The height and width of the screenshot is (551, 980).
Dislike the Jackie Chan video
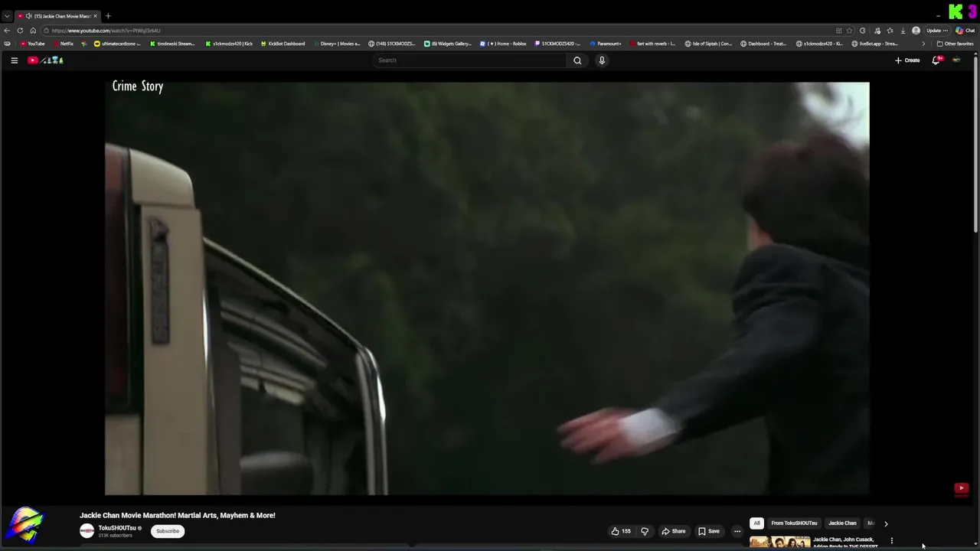pyautogui.click(x=645, y=531)
